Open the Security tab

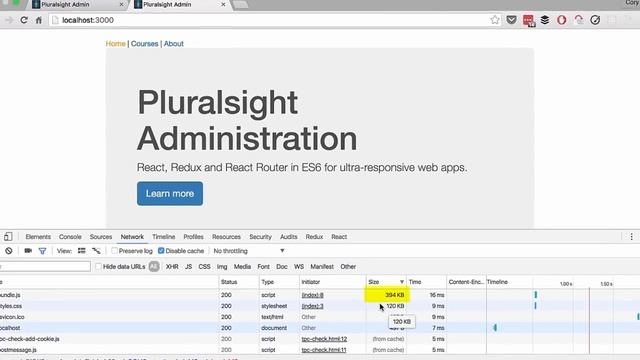(260, 237)
